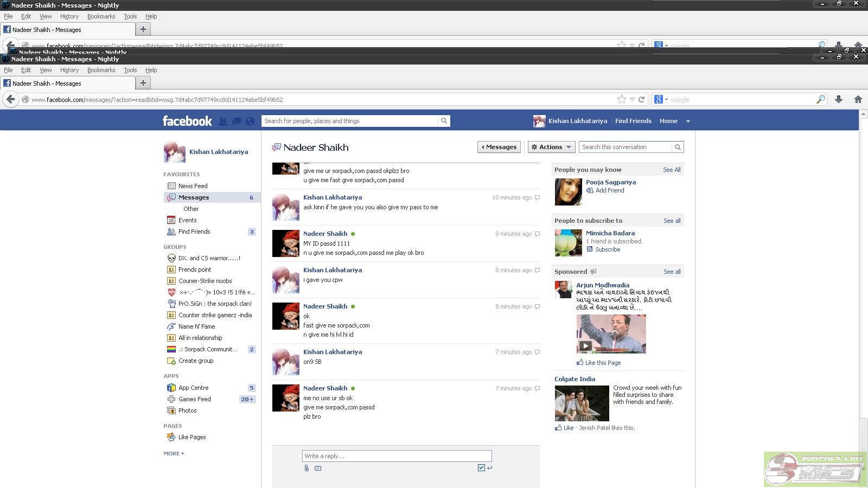Toggle the press-Enter-to-send checkbox
This screenshot has width=868, height=488.
pos(481,467)
